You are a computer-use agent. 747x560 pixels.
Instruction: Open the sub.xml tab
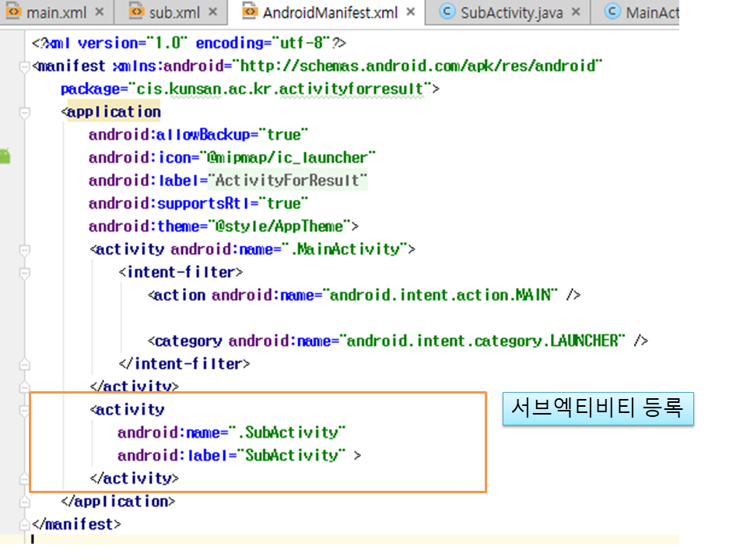click(x=175, y=12)
